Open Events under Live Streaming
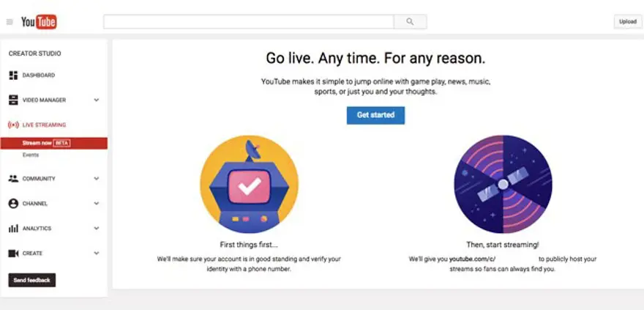Screen dimensions: 644x310 point(31,155)
